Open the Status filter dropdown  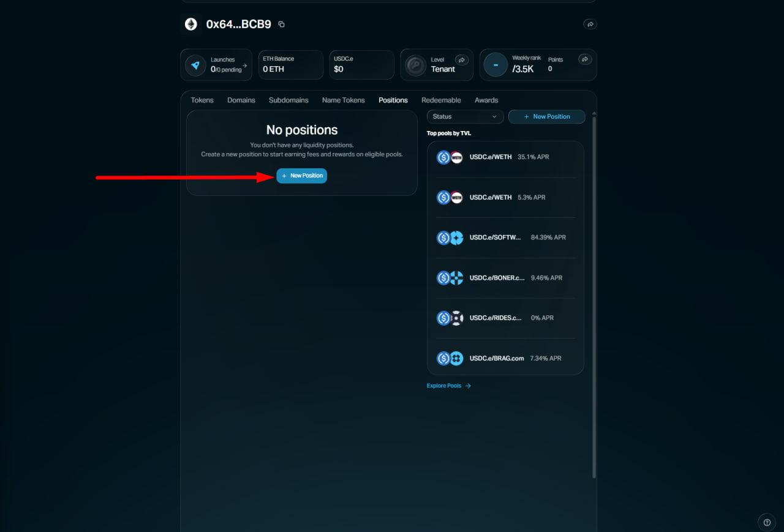(x=465, y=116)
